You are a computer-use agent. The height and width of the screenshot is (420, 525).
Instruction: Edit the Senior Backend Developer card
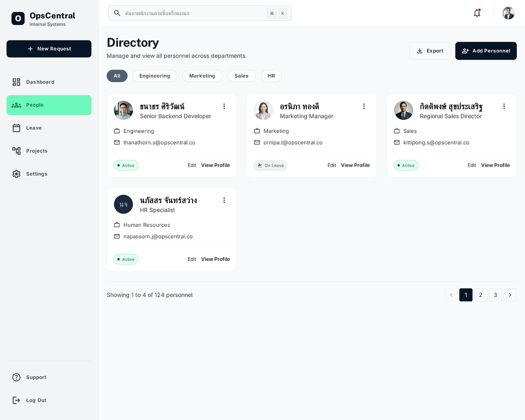click(192, 165)
